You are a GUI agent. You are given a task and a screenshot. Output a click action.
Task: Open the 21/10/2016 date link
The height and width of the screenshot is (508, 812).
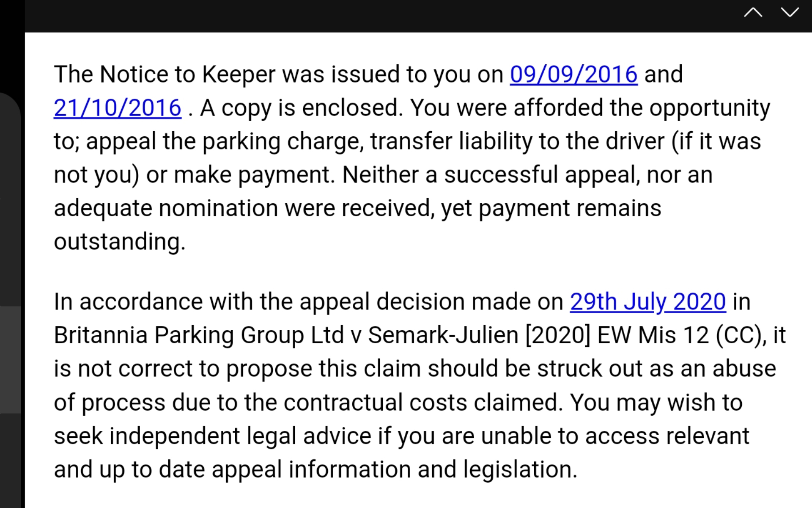(x=118, y=108)
